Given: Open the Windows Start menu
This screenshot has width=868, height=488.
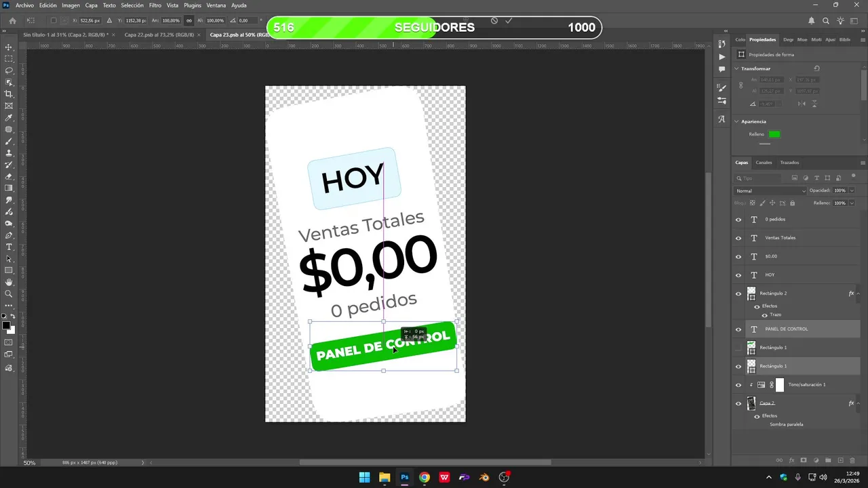Looking at the screenshot, I should pos(365,477).
